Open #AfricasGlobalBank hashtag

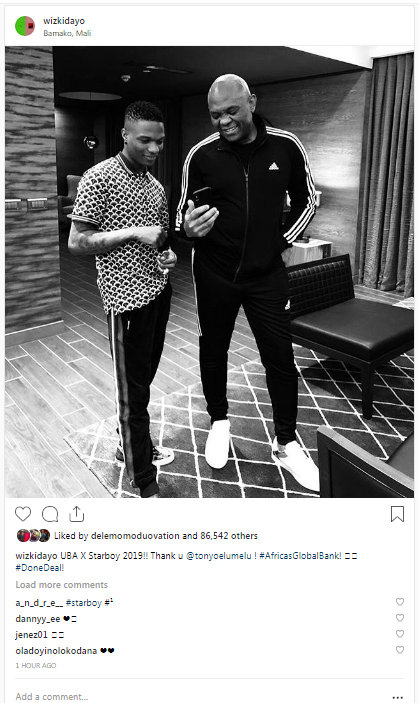coord(300,556)
